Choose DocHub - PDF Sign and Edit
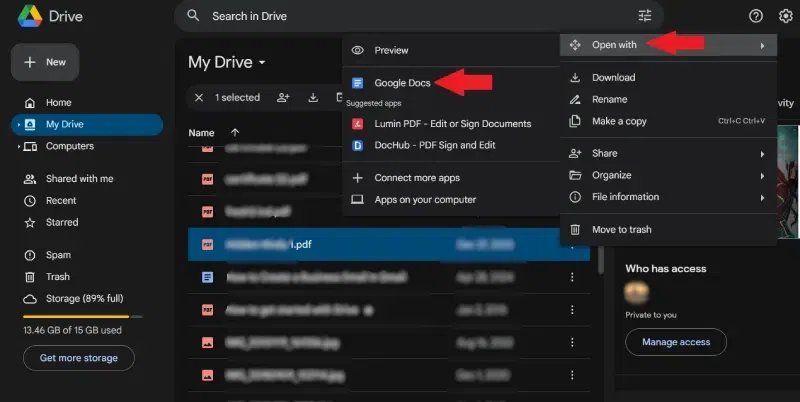The height and width of the screenshot is (402, 800). [451, 145]
